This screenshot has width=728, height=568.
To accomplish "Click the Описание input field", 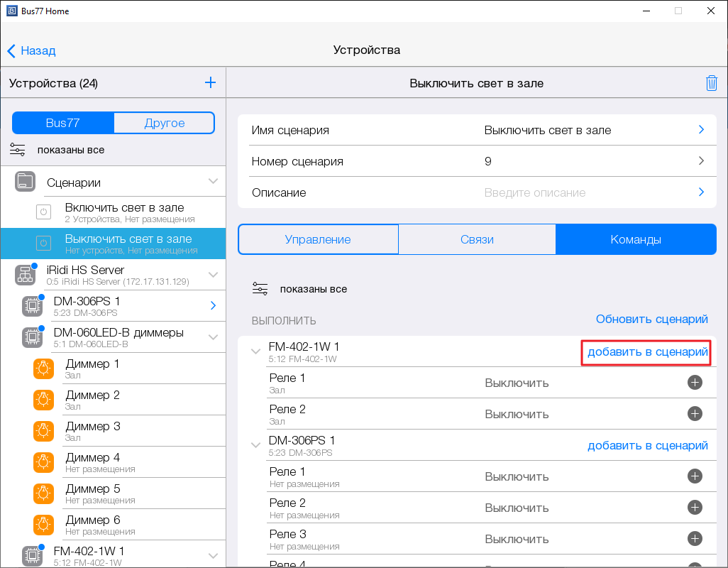I will tap(582, 192).
